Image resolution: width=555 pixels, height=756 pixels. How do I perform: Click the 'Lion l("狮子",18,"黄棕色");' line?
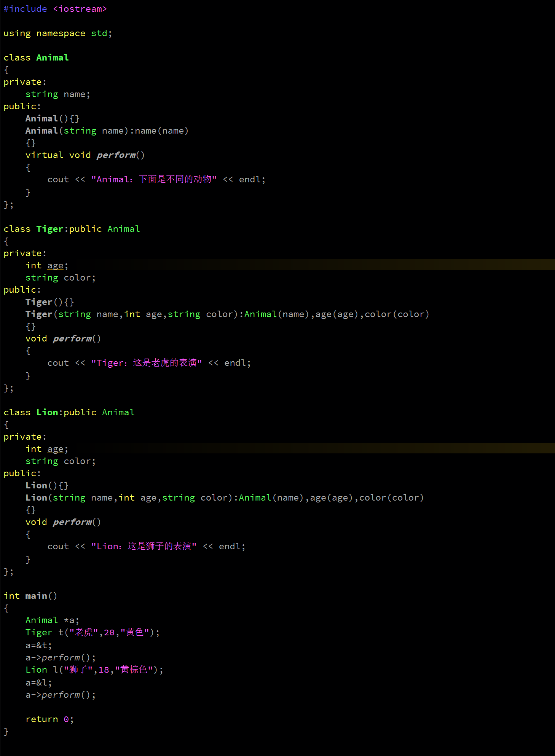pyautogui.click(x=94, y=670)
